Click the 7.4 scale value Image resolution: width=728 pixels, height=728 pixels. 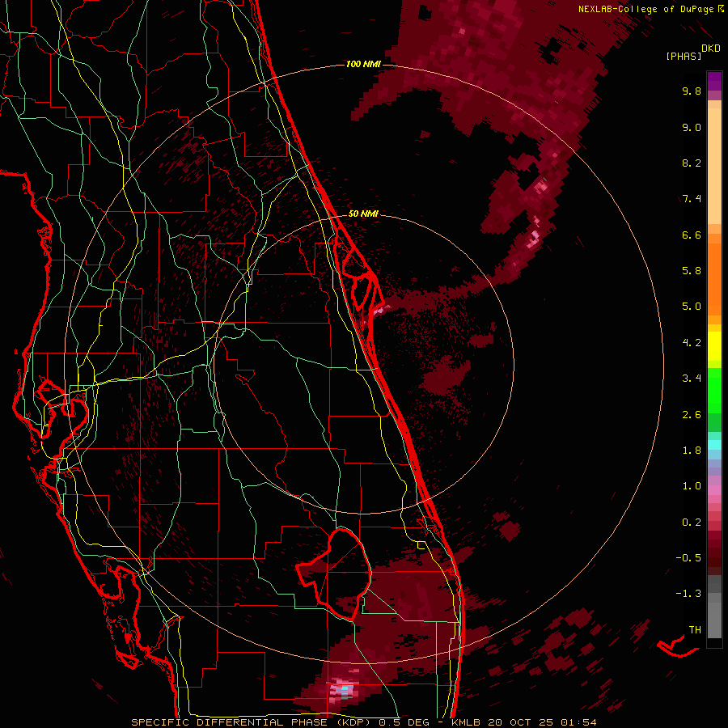tap(692, 199)
